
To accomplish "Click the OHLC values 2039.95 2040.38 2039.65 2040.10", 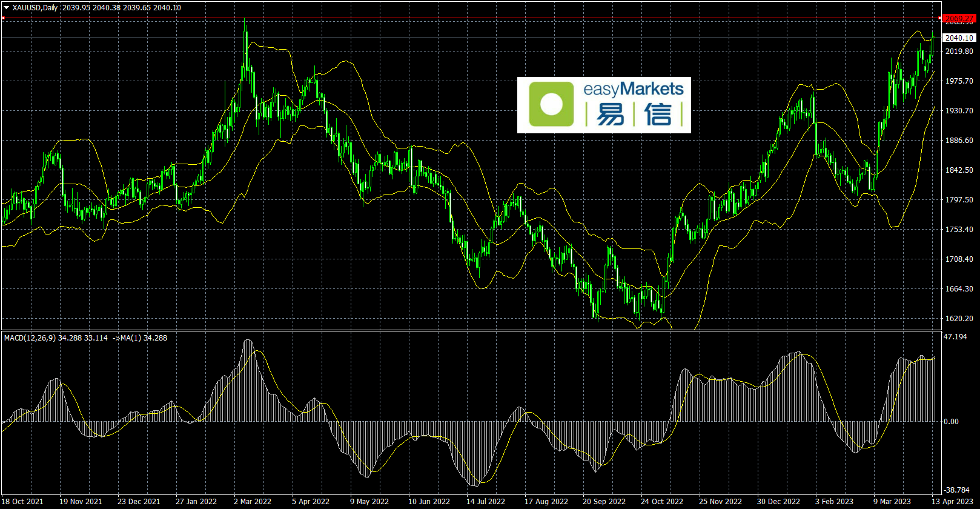I will (x=122, y=8).
